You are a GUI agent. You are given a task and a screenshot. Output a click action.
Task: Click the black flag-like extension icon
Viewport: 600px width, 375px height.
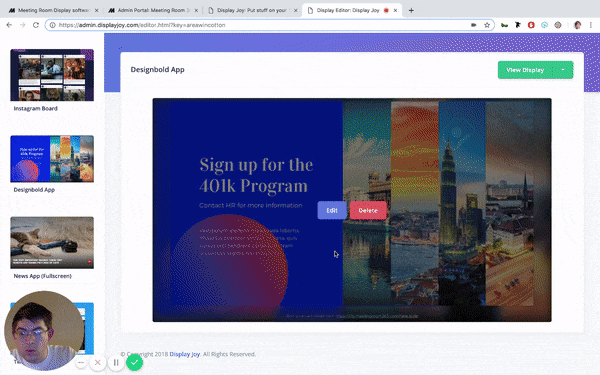click(518, 25)
